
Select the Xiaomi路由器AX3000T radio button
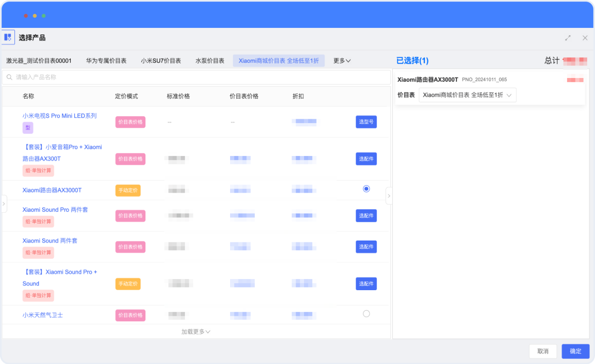point(366,189)
